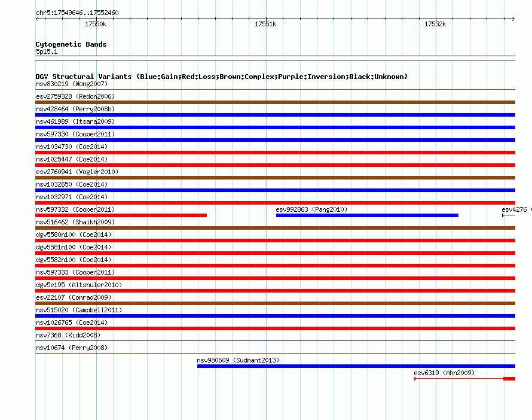
Task: Click the brown complex bar under esv2760941
Action: [x=275, y=178]
